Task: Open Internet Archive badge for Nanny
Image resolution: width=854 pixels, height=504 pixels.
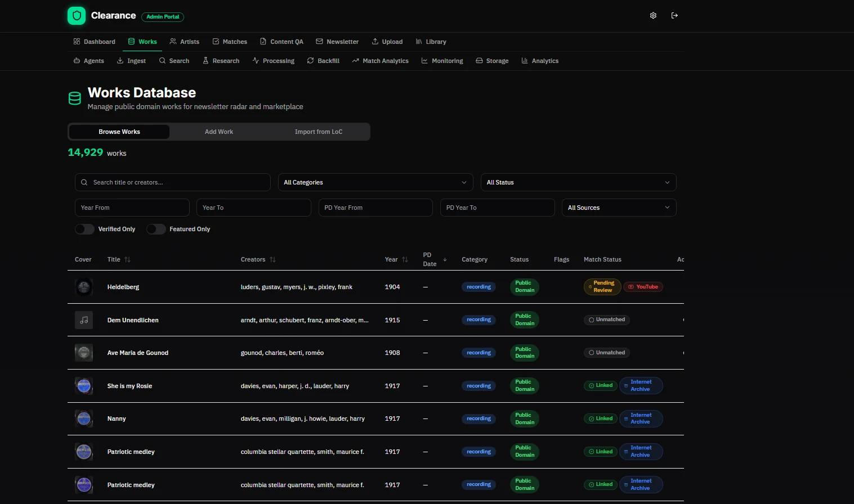Action: pos(641,418)
